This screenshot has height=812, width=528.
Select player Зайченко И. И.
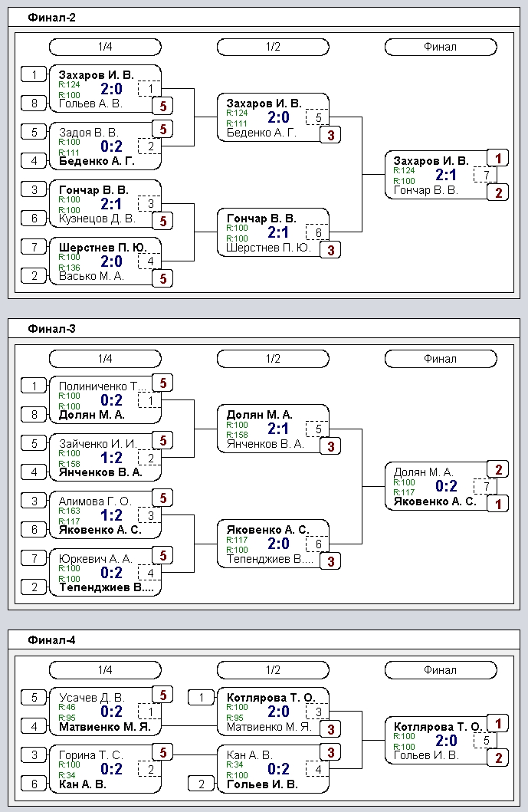point(97,444)
